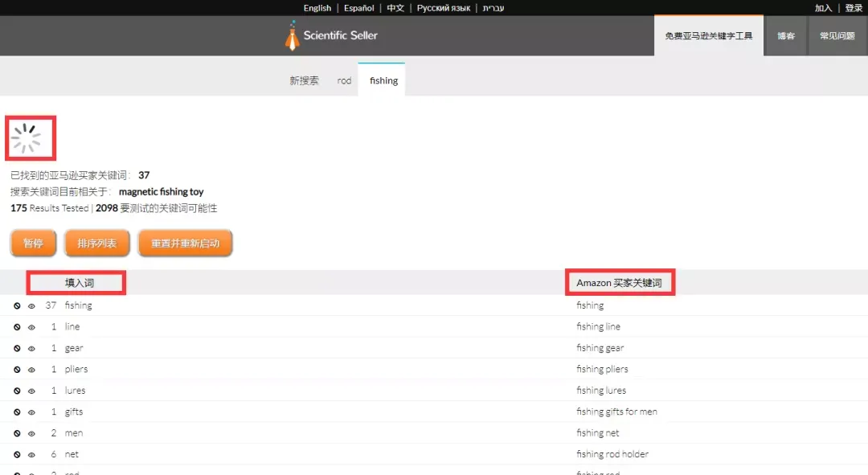The image size is (868, 475).
Task: Switch to the 'rod' search tab
Action: click(x=344, y=80)
